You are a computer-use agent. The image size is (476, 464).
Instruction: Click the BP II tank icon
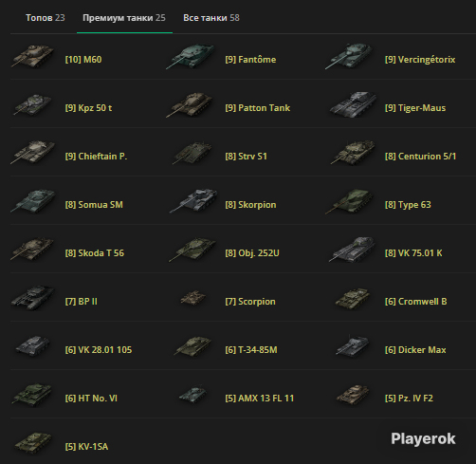[32, 298]
